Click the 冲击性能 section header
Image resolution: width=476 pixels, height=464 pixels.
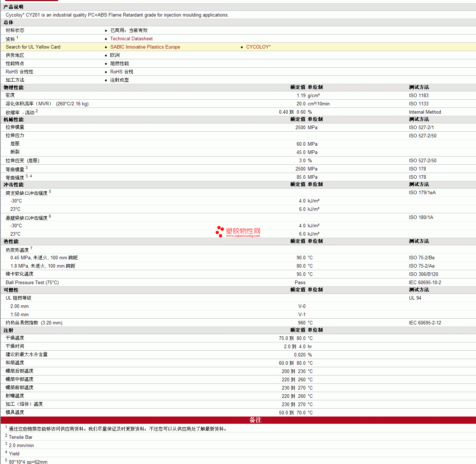click(14, 185)
